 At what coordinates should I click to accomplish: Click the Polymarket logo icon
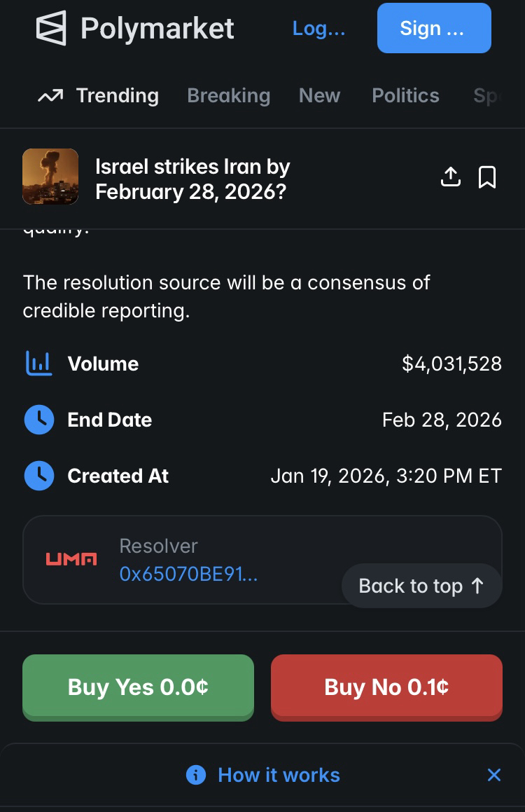click(x=51, y=29)
